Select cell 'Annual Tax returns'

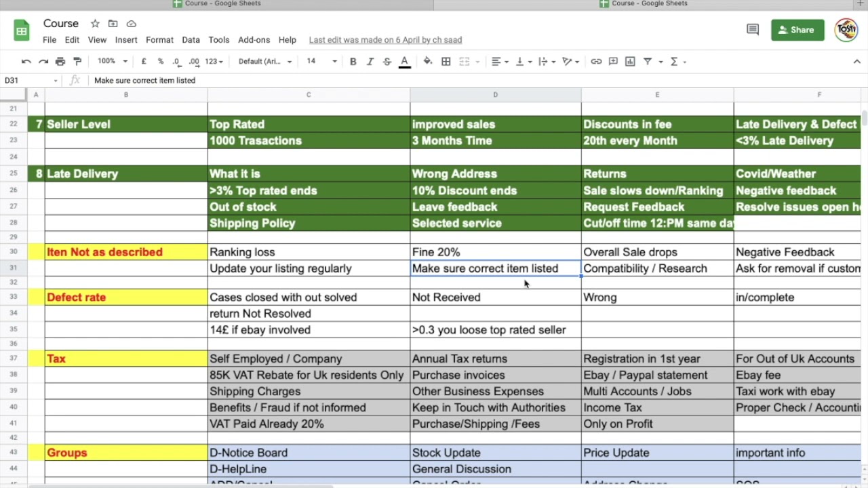[x=495, y=359]
